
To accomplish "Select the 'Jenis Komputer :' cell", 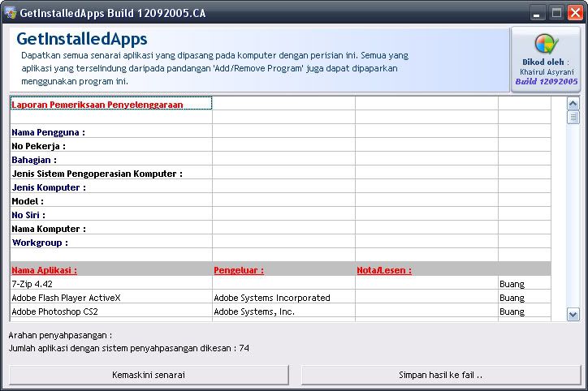I will pos(111,187).
